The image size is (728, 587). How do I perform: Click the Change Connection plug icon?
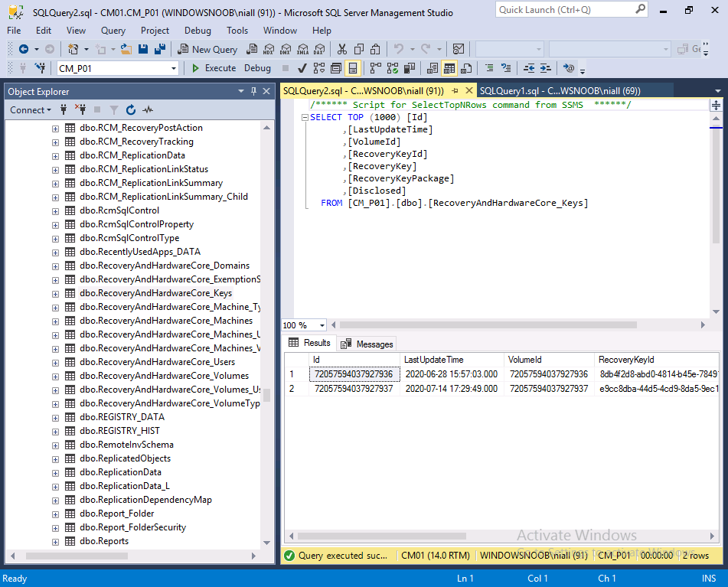click(x=41, y=68)
